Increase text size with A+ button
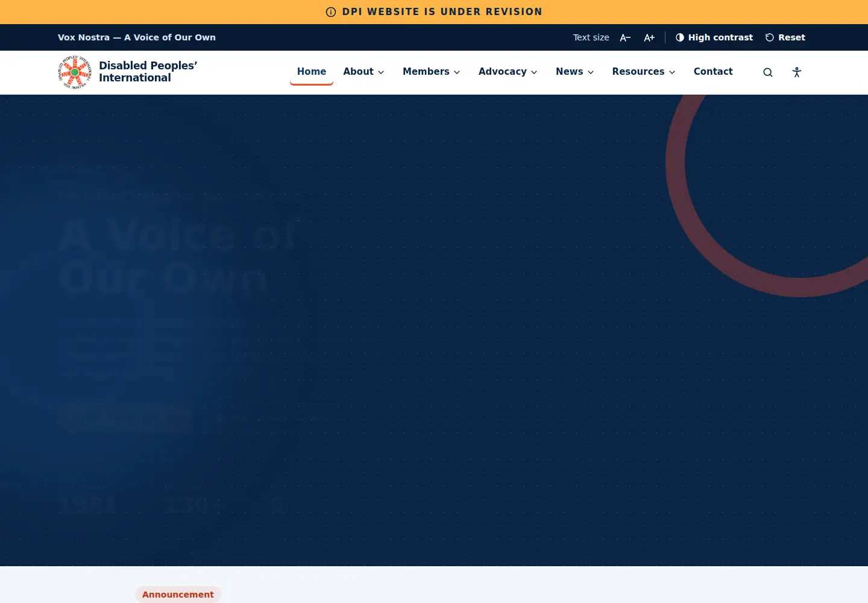This screenshot has width=868, height=603. tap(649, 37)
